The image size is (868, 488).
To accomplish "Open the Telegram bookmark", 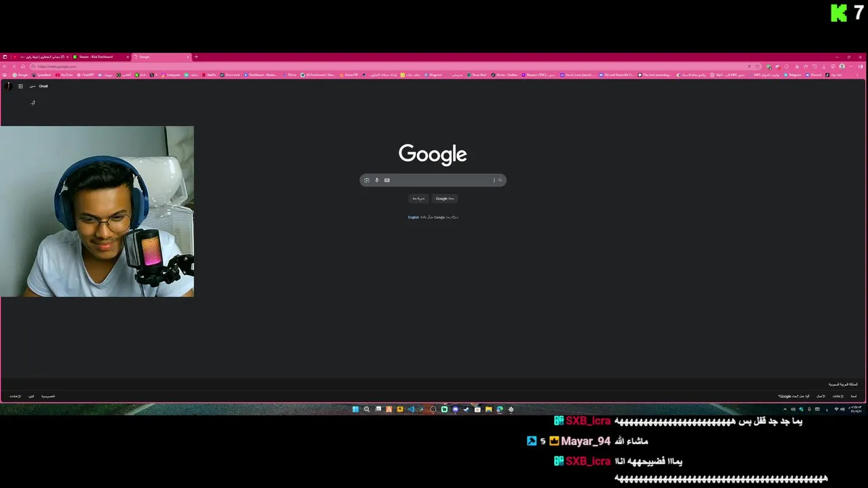I will click(793, 75).
